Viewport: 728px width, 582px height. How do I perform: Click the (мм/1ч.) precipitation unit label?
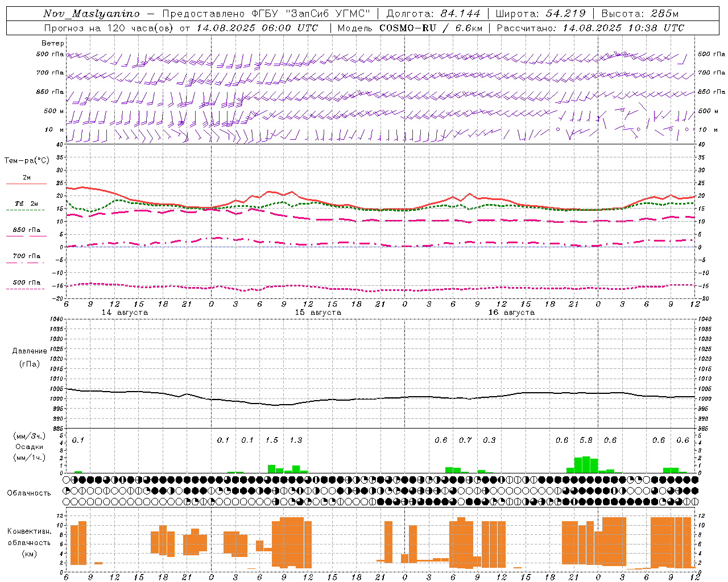[x=28, y=458]
